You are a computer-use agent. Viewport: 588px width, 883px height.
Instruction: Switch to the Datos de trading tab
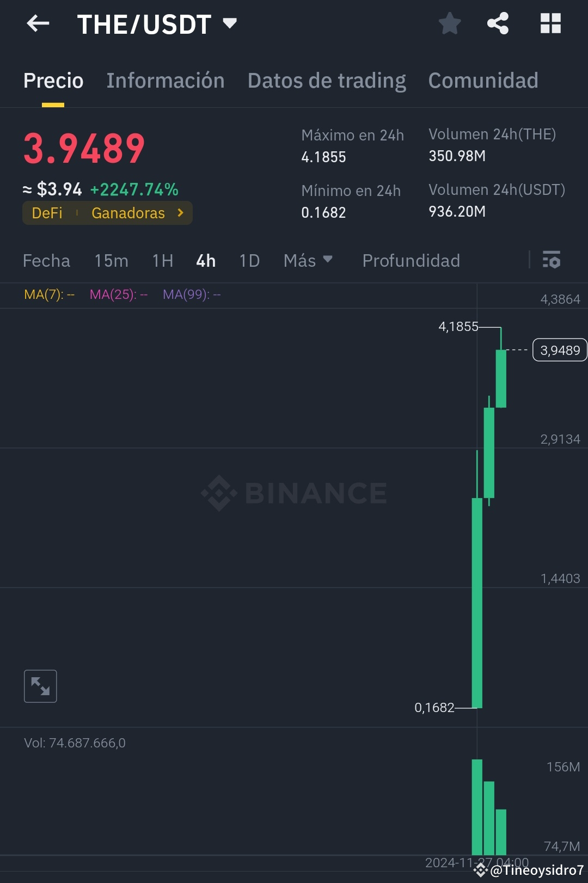coord(327,80)
